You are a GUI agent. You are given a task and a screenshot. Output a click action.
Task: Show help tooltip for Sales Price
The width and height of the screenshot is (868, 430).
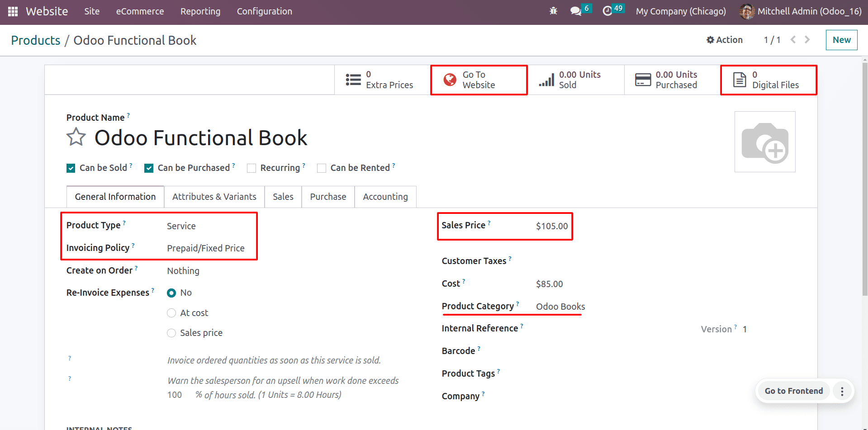click(489, 223)
